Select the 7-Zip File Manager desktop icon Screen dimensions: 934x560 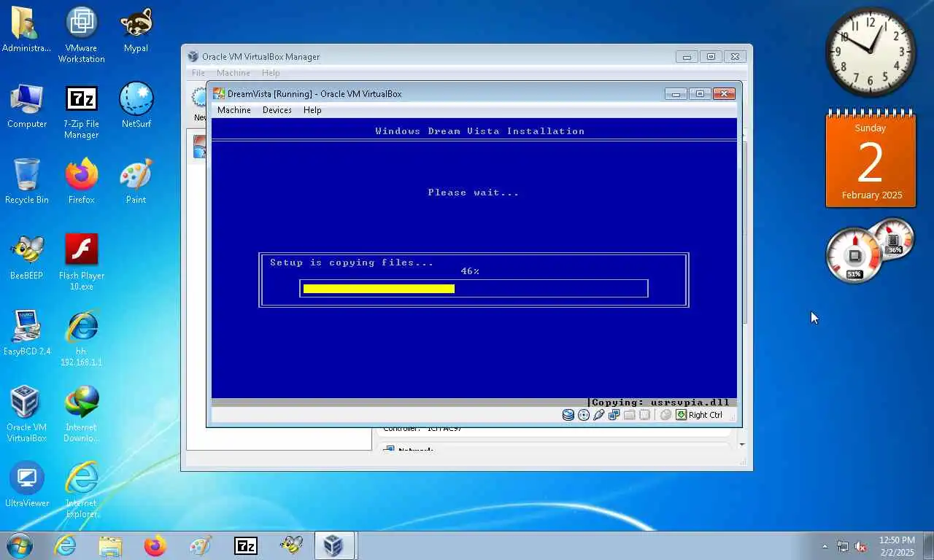[x=81, y=112]
